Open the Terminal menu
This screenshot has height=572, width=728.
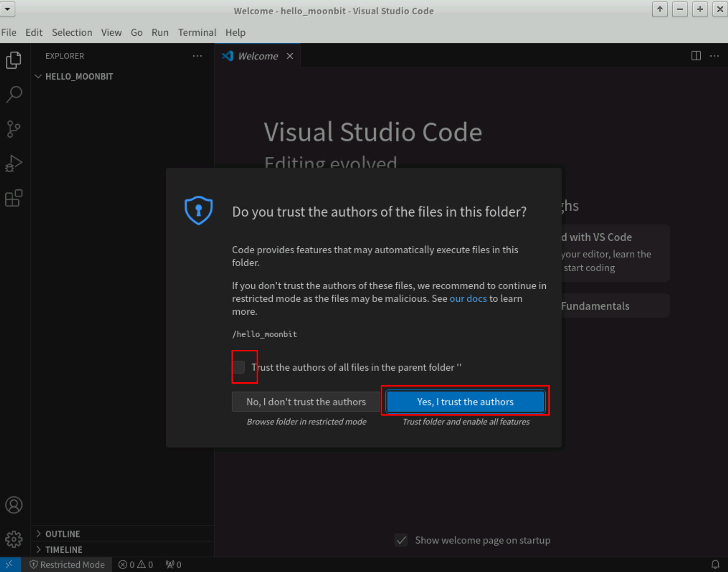click(197, 32)
